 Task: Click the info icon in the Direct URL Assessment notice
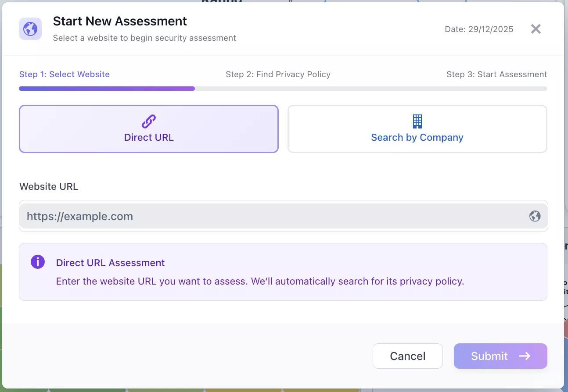[x=38, y=261]
